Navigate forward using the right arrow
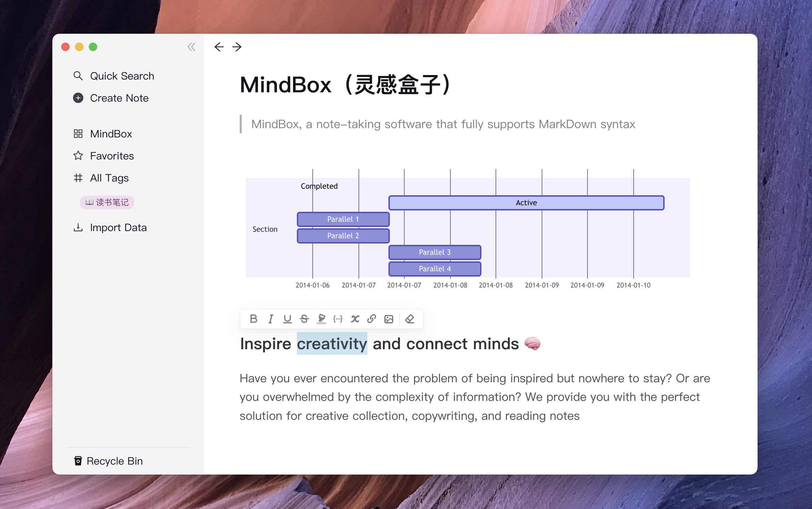The image size is (812, 509). [x=237, y=46]
